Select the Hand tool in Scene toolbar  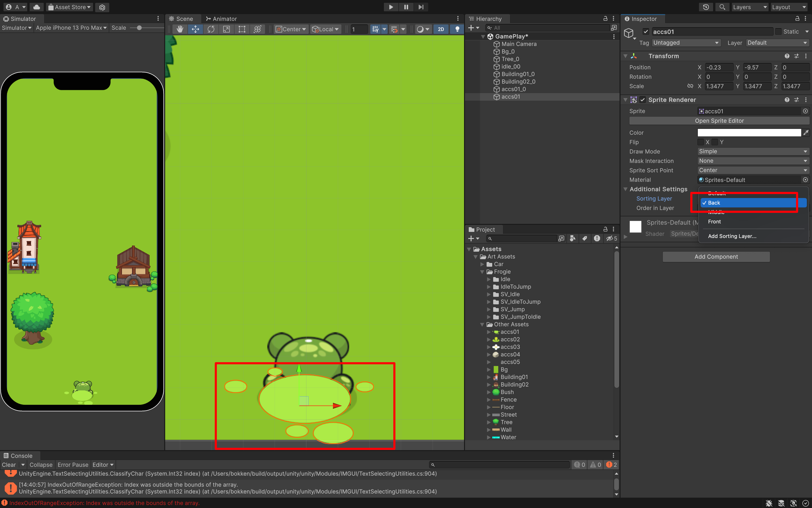pyautogui.click(x=180, y=29)
